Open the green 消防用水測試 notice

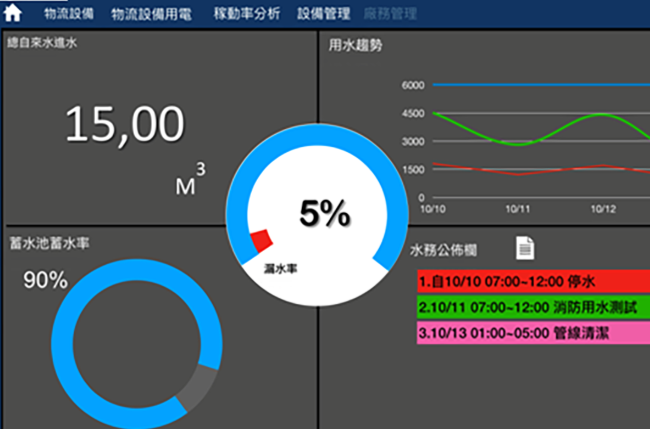[x=528, y=304]
